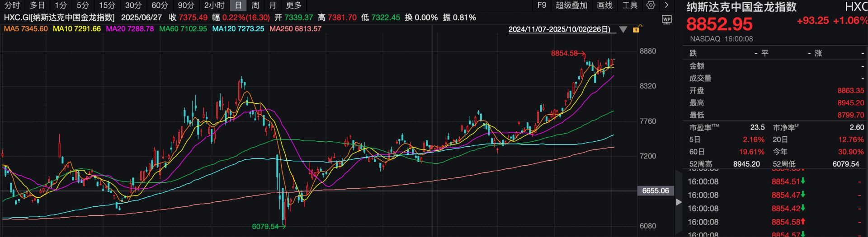Screen dimensions: 868x237
Task: Click the NASDAQ 16:00:08 timestamp
Action: click(721, 39)
